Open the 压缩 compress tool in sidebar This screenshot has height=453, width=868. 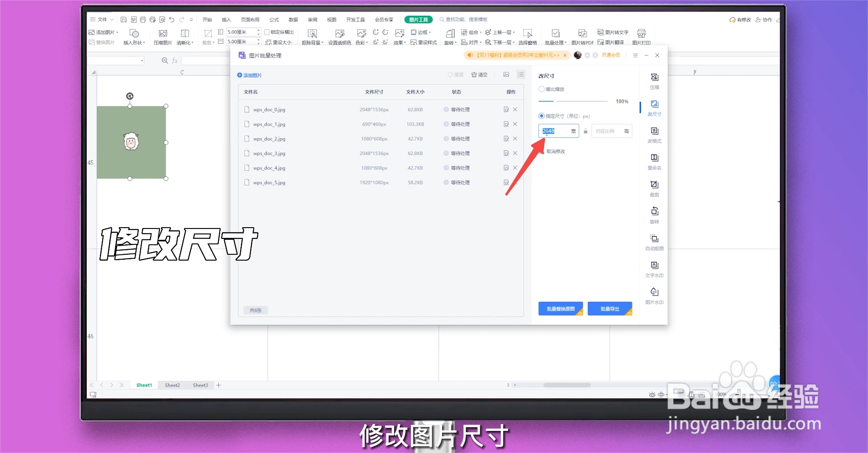[x=654, y=81]
